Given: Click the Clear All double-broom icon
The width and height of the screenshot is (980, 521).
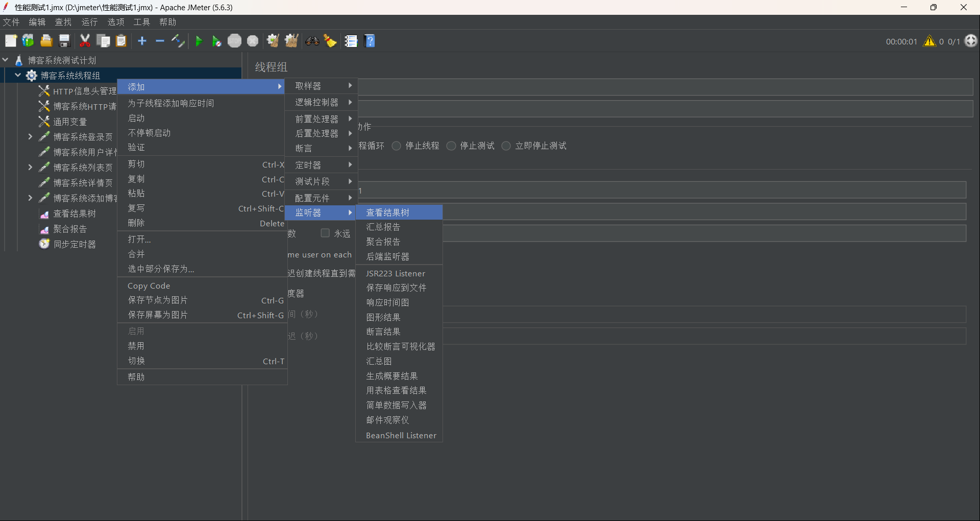Looking at the screenshot, I should 291,41.
